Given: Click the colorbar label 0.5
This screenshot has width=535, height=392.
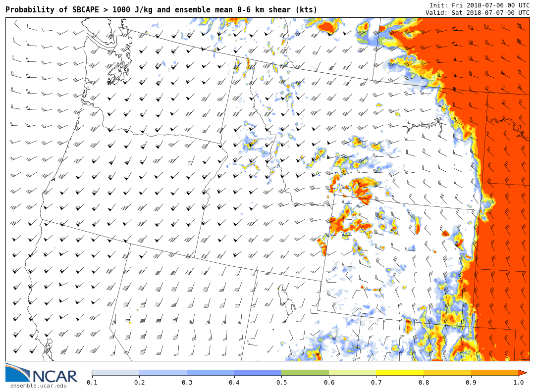Looking at the screenshot, I should click(x=281, y=383).
